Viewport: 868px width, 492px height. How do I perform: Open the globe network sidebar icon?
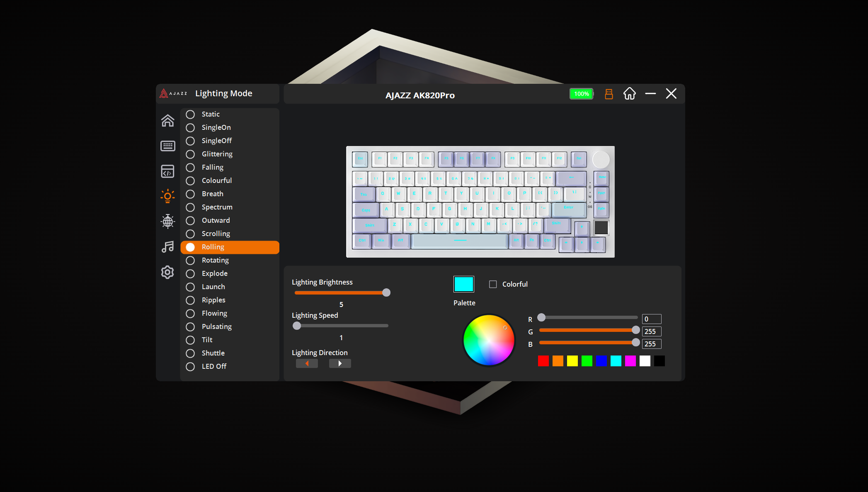167,222
